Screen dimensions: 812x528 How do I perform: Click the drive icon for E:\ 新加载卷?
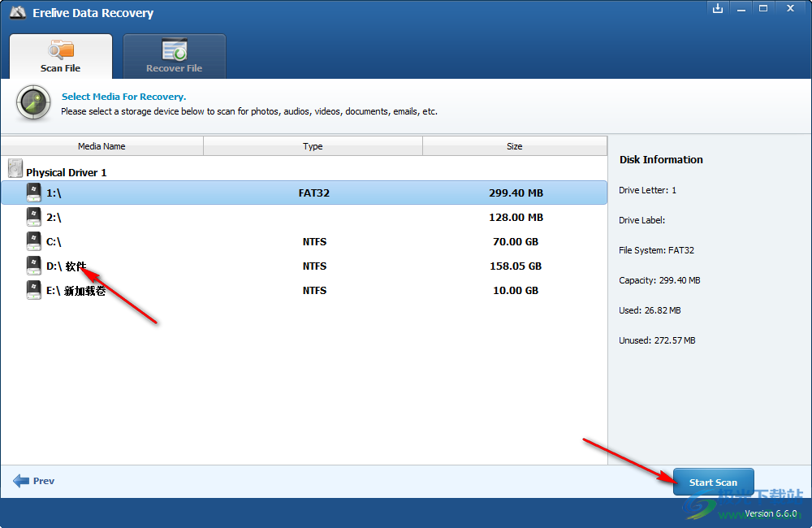pos(33,290)
